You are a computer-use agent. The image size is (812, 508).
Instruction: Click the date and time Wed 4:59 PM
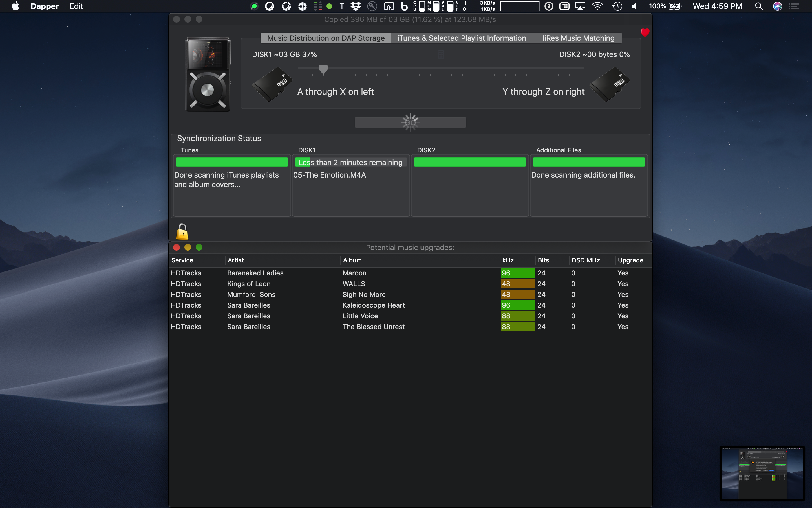point(717,6)
